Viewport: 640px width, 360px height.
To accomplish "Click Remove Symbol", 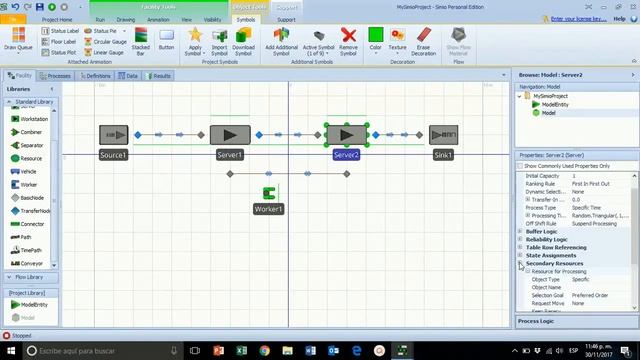I will tap(348, 41).
